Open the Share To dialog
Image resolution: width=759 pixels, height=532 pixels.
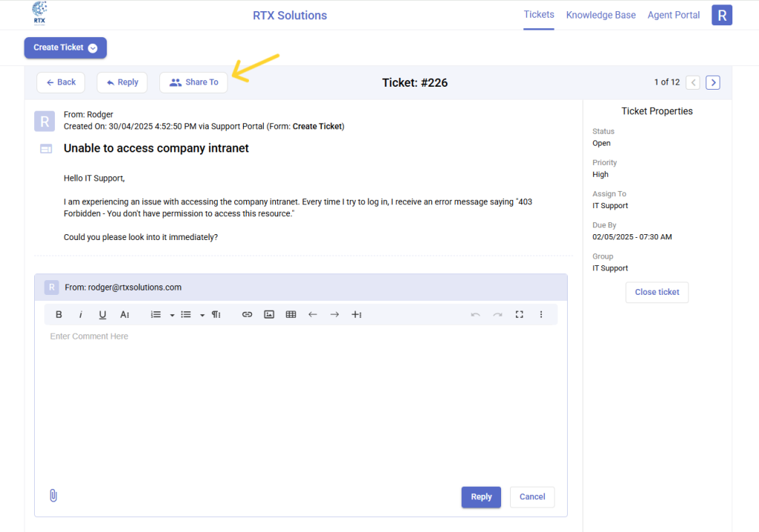pos(193,82)
